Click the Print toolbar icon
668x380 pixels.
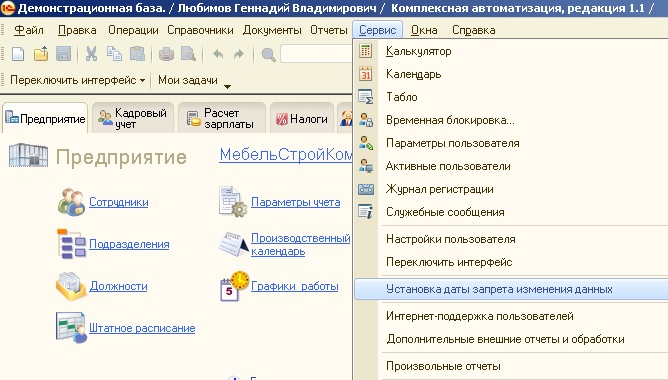tap(166, 55)
